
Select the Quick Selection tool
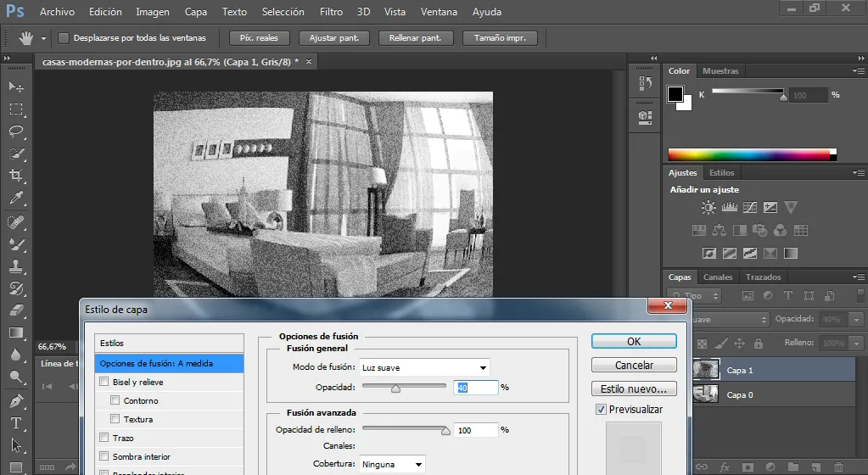point(16,154)
